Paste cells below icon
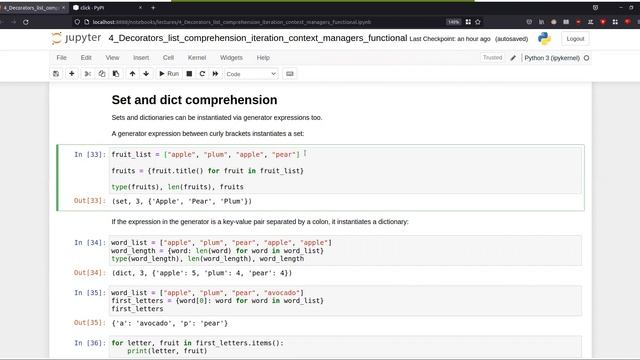 [116, 74]
